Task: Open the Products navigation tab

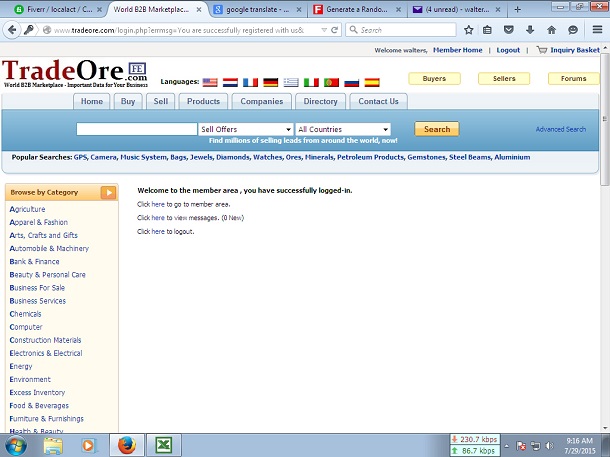Action: [203, 102]
